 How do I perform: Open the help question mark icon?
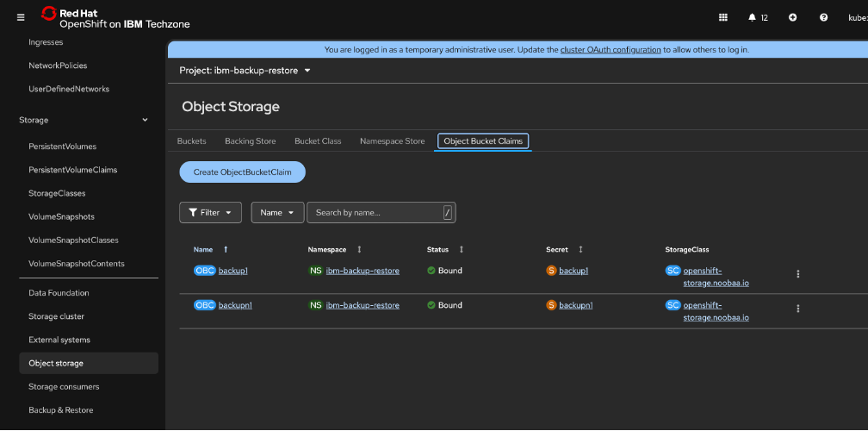[x=823, y=17]
